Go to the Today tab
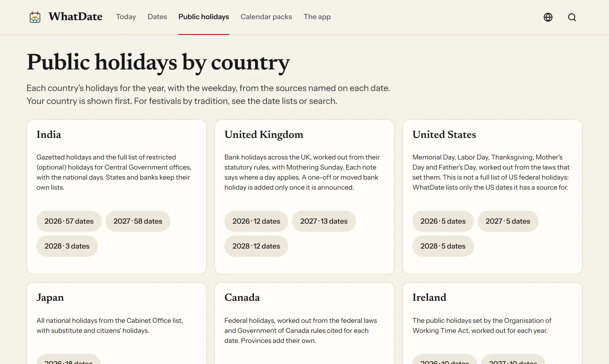This screenshot has width=609, height=364. [x=126, y=17]
